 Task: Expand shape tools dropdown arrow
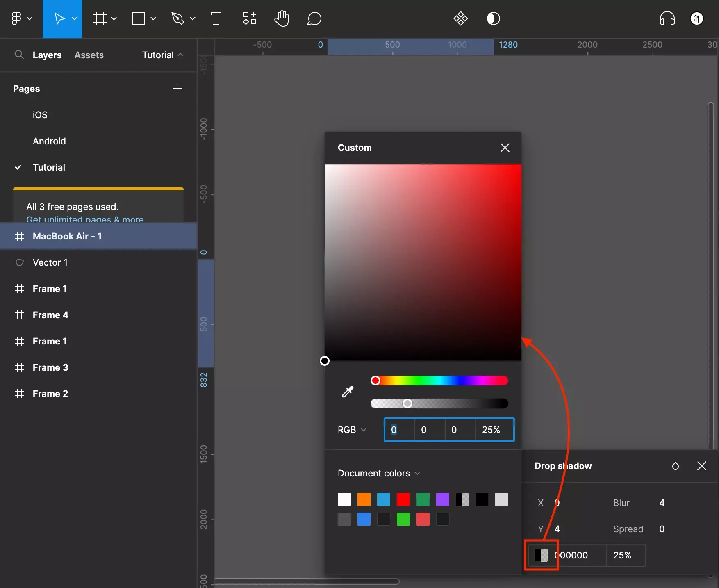point(153,18)
